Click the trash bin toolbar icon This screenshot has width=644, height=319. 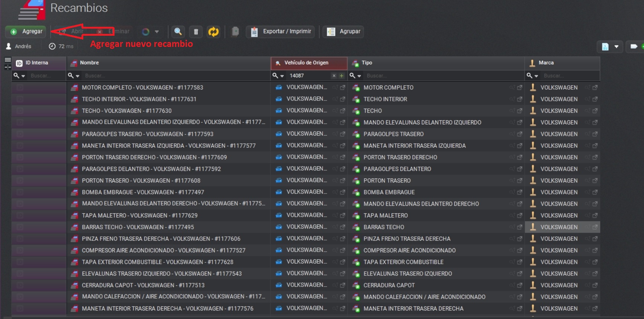pos(196,32)
